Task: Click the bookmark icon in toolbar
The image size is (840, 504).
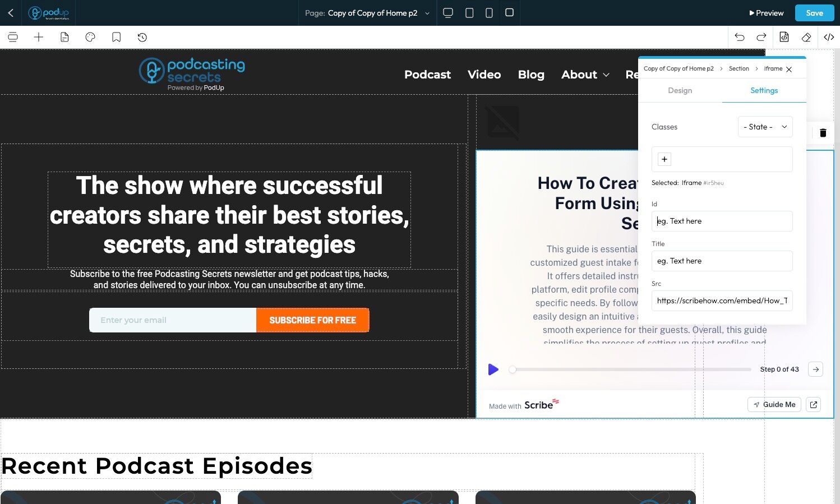Action: 116,37
